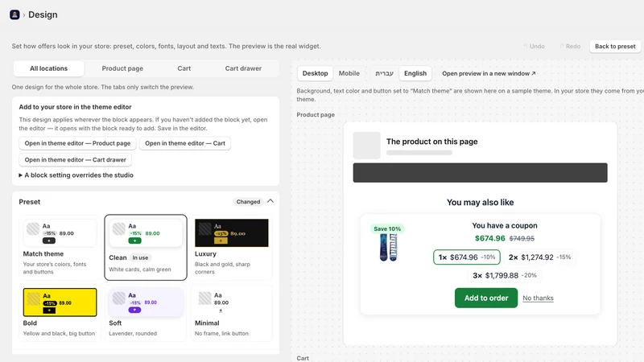Click the 'You have a coupon' text

pyautogui.click(x=505, y=226)
